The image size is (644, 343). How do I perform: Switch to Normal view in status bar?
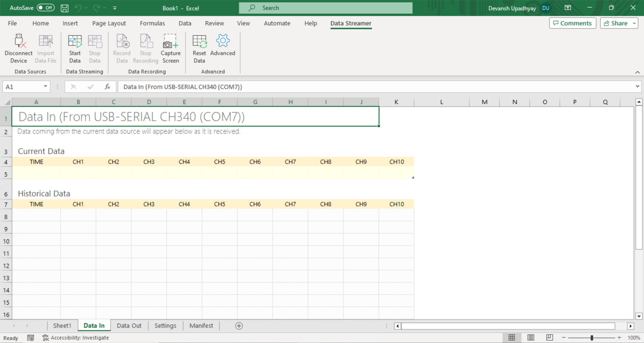(512, 338)
